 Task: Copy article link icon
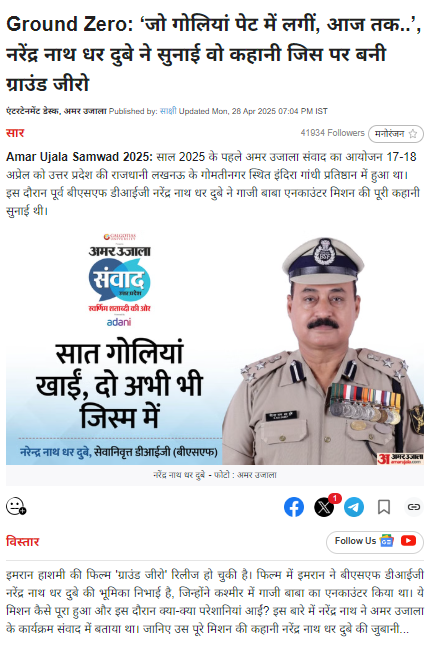click(414, 507)
